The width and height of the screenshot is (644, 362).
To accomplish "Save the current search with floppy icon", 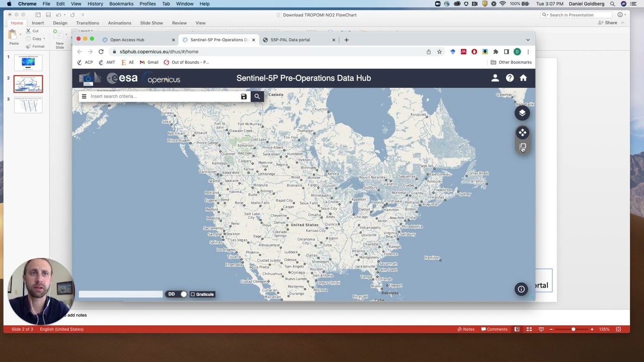I will pyautogui.click(x=244, y=97).
